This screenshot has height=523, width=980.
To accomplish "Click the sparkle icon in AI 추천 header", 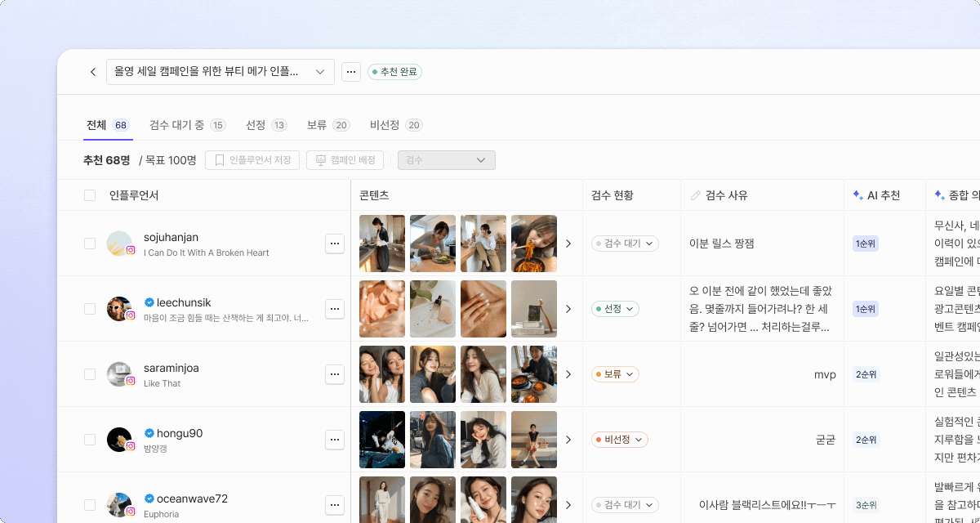I will coord(857,195).
